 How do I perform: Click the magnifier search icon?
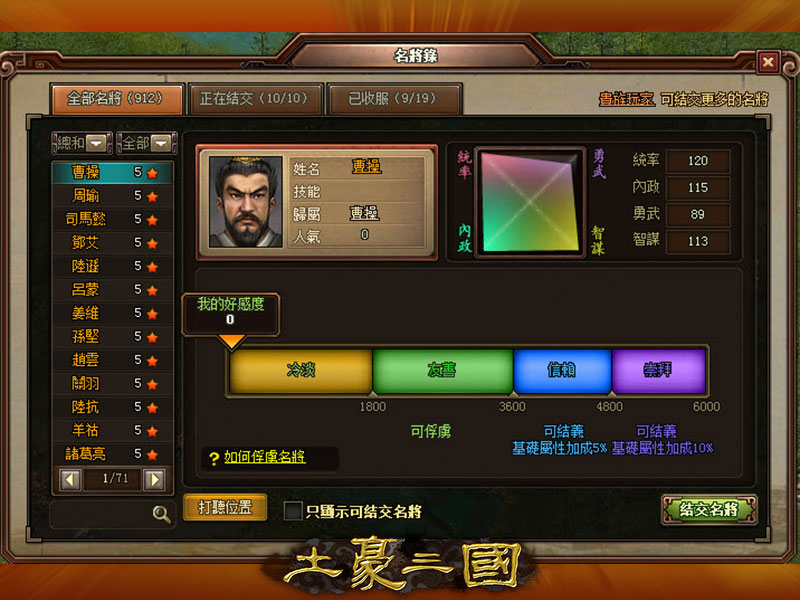[x=162, y=514]
